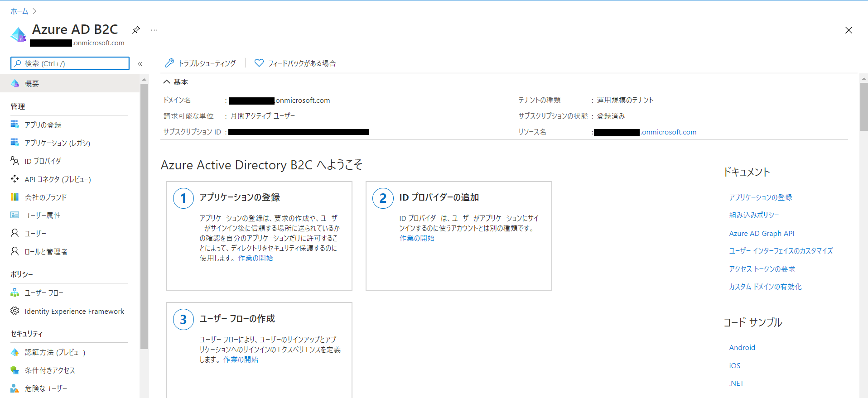Screen dimensions: 868x398
Task: Pin the Azure AD B2C blade
Action: coord(136,30)
